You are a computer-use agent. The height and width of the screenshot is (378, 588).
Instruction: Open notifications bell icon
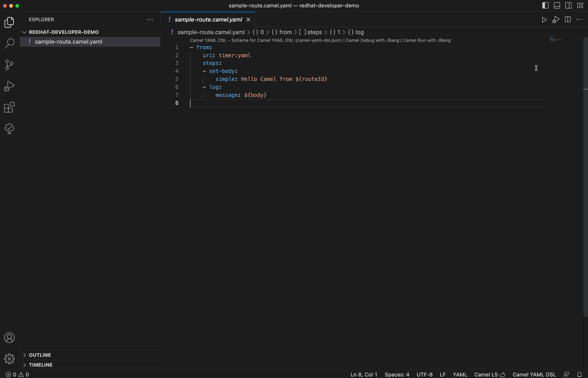coord(579,374)
